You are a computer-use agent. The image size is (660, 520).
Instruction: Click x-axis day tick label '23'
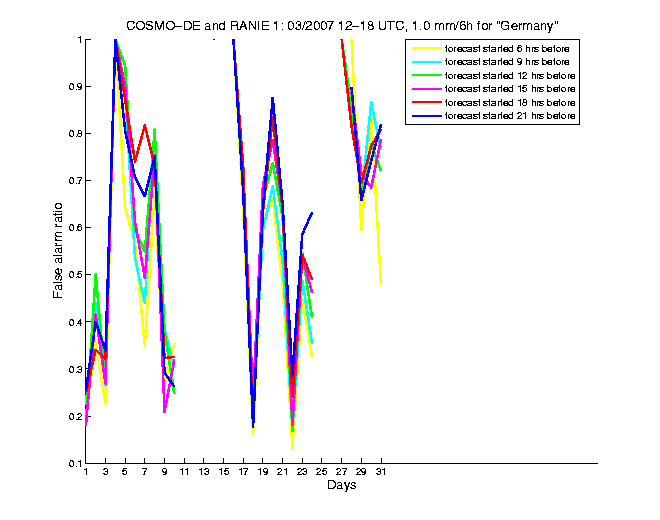[302, 472]
